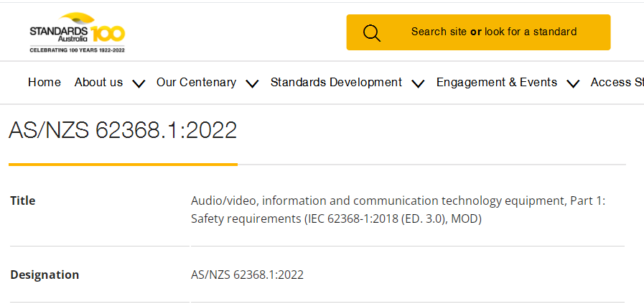This screenshot has width=644, height=304.
Task: Select the designation value AS/NZS 62368.1:2022
Action: coord(247,275)
